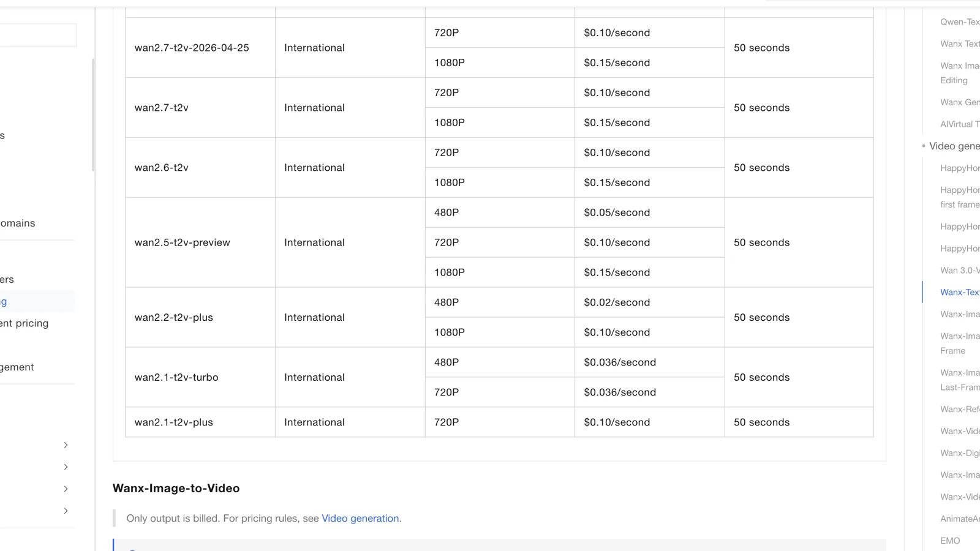The image size is (980, 551).
Task: Navigate to the AnimateAn contents entry
Action: (960, 519)
